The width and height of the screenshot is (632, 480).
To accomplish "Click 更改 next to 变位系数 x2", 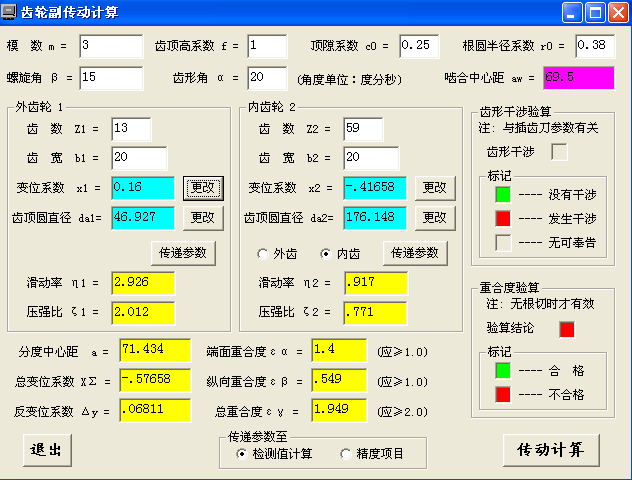I will click(x=435, y=188).
